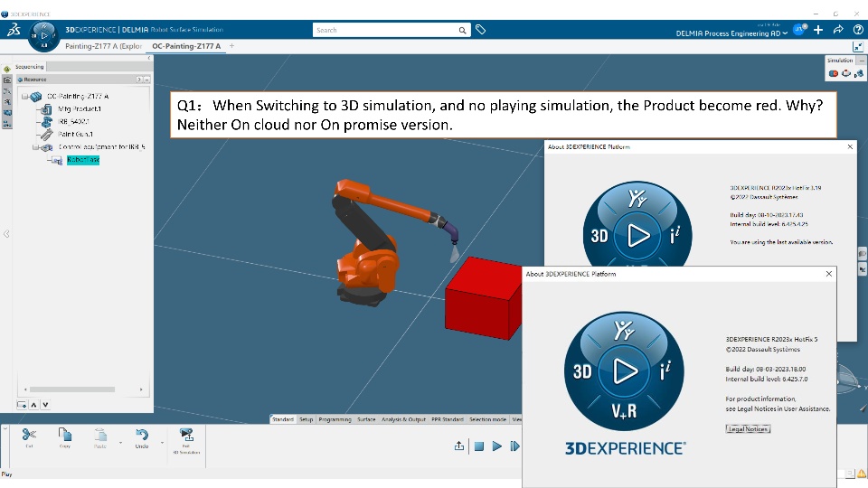The width and height of the screenshot is (868, 488).
Task: Click the Undo icon
Action: click(142, 435)
